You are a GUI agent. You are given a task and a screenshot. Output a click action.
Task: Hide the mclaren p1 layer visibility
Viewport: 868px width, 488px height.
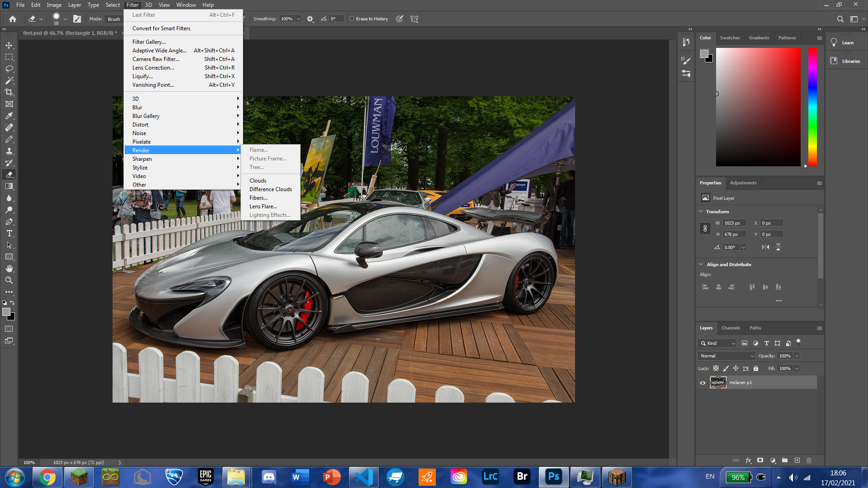[x=703, y=382]
